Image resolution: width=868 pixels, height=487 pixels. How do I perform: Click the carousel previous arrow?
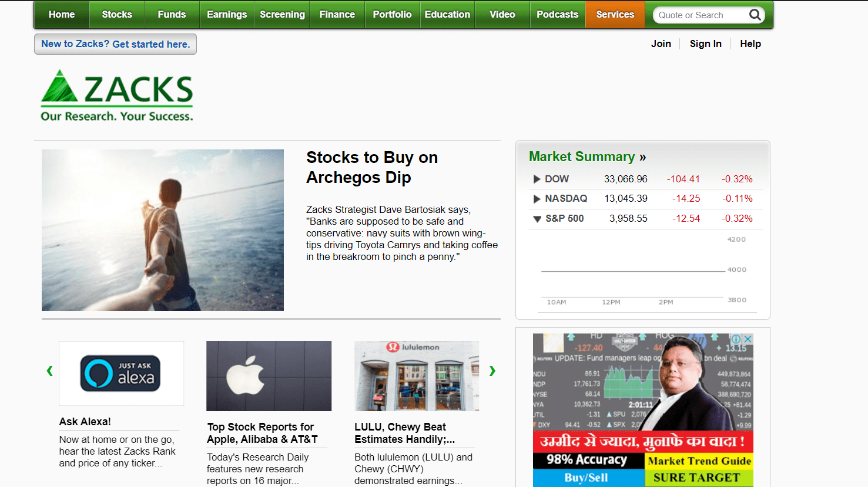pyautogui.click(x=50, y=371)
